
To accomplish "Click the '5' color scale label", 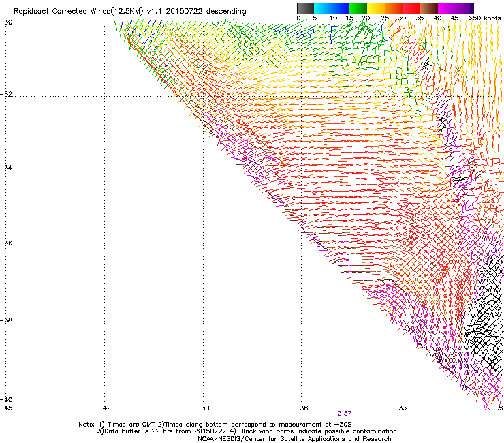I will tap(315, 18).
